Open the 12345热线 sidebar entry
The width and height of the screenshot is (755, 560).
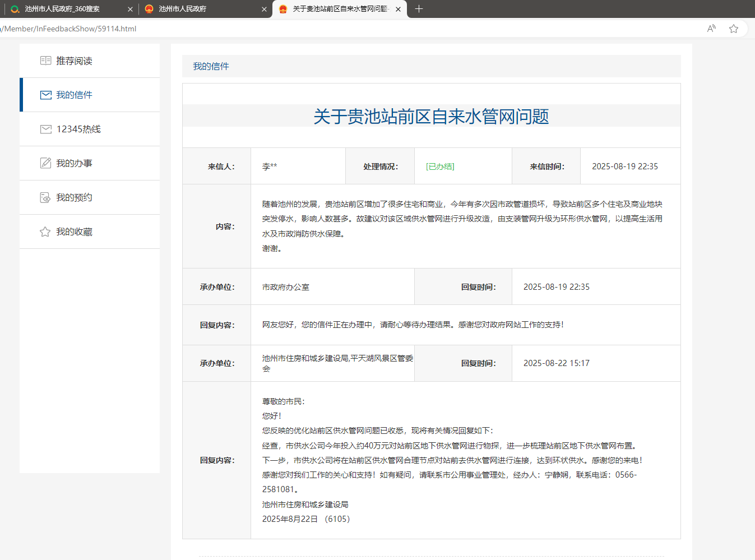click(90, 129)
